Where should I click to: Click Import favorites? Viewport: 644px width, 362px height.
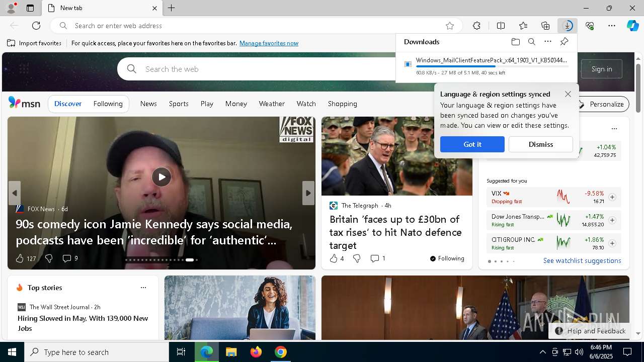[x=34, y=43]
